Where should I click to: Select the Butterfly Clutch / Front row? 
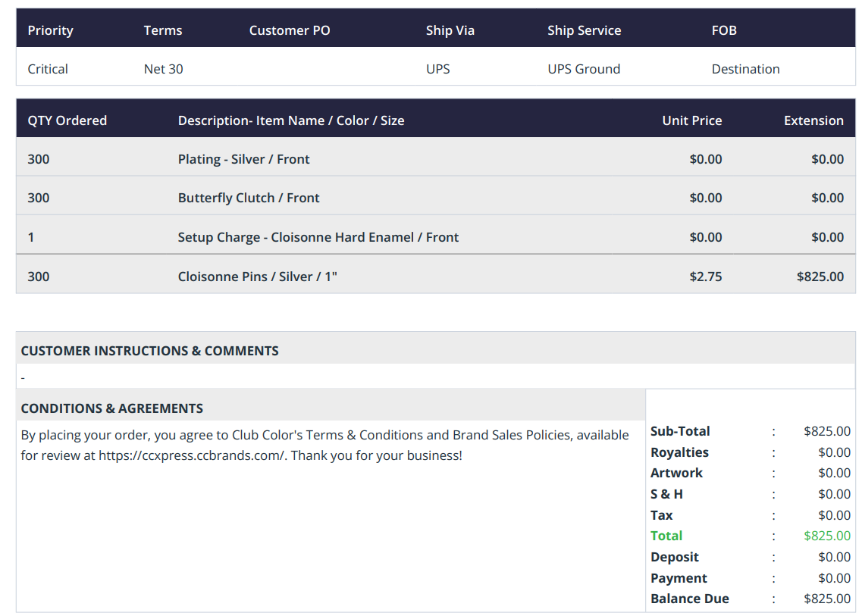point(435,198)
